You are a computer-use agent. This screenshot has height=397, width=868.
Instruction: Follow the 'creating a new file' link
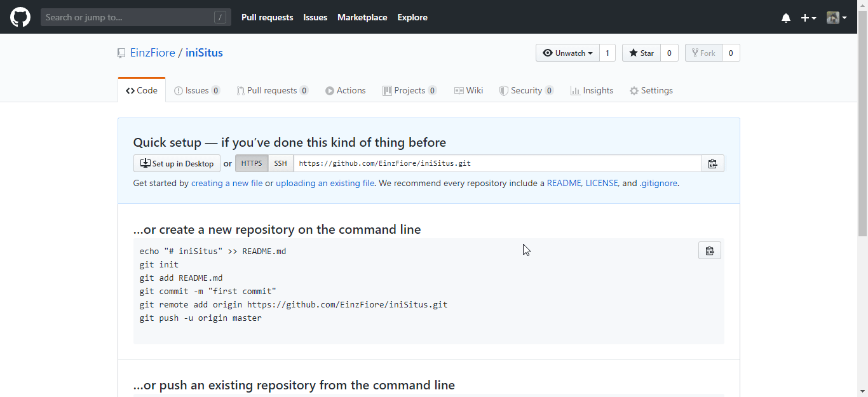227,183
